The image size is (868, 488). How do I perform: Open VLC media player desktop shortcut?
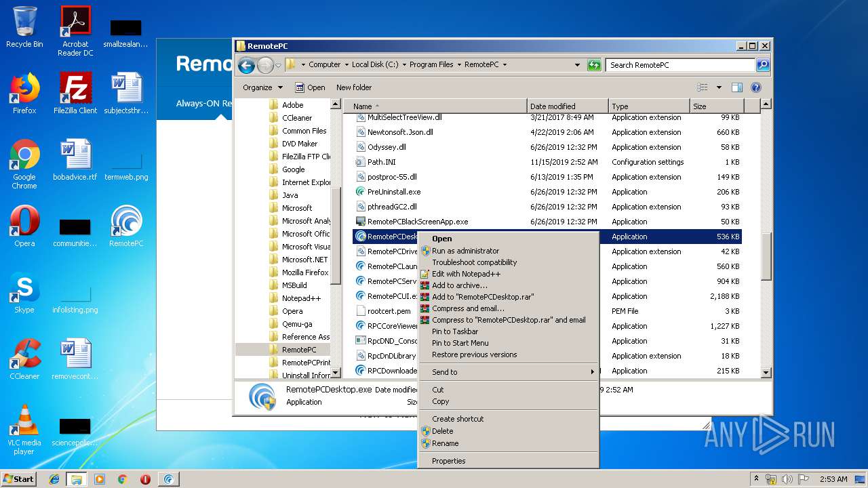pos(24,430)
